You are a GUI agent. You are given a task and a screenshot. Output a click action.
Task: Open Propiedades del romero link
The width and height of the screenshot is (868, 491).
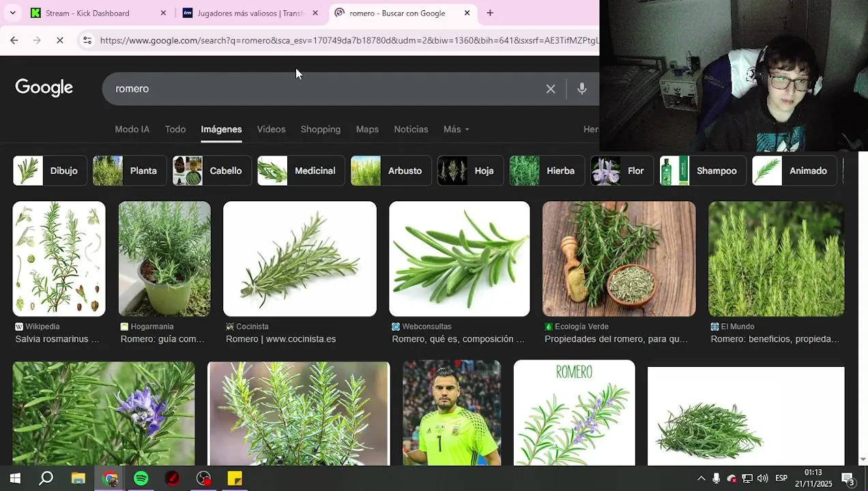[x=616, y=339]
